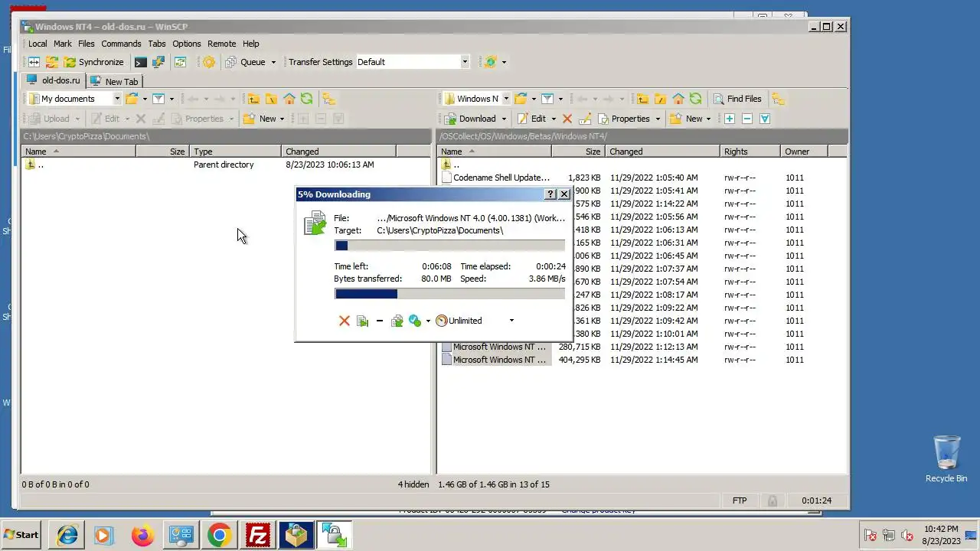
Task: Expand the once-finished options arrow
Action: [x=428, y=321]
